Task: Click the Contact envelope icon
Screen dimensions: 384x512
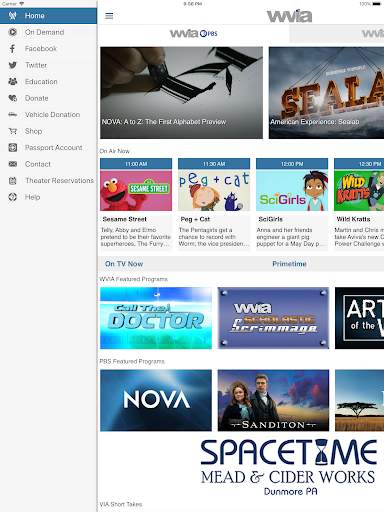Action: [13, 164]
